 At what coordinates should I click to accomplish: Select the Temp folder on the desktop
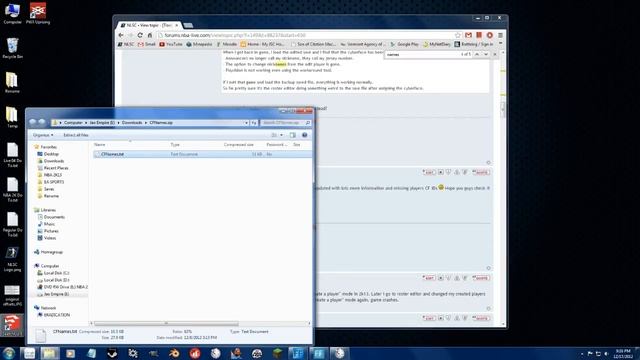pyautogui.click(x=12, y=118)
